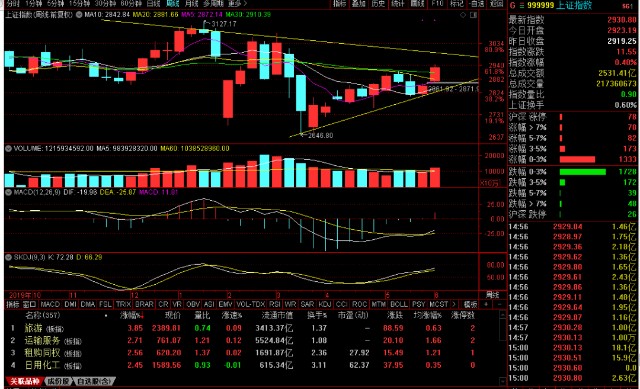The height and width of the screenshot is (389, 640).
Task: Click the menu icon beside stock code 999999
Action: coord(522,6)
